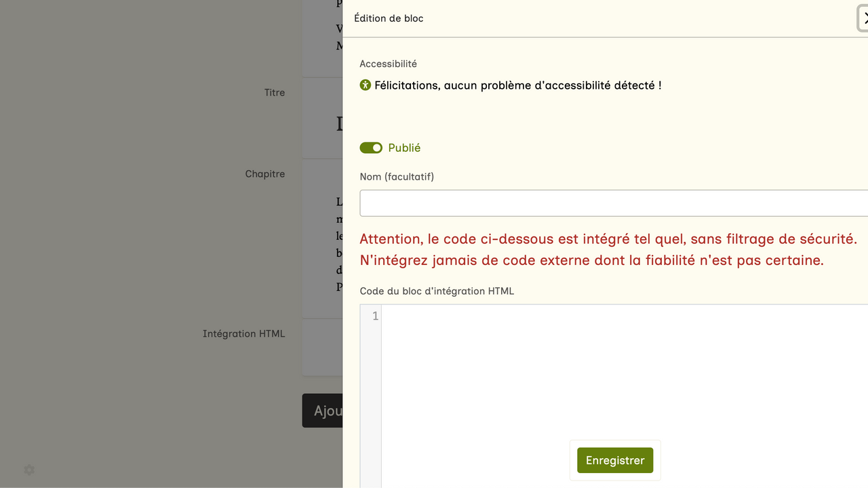Open the gear settings icon at bottom left
The height and width of the screenshot is (488, 868).
click(x=29, y=470)
